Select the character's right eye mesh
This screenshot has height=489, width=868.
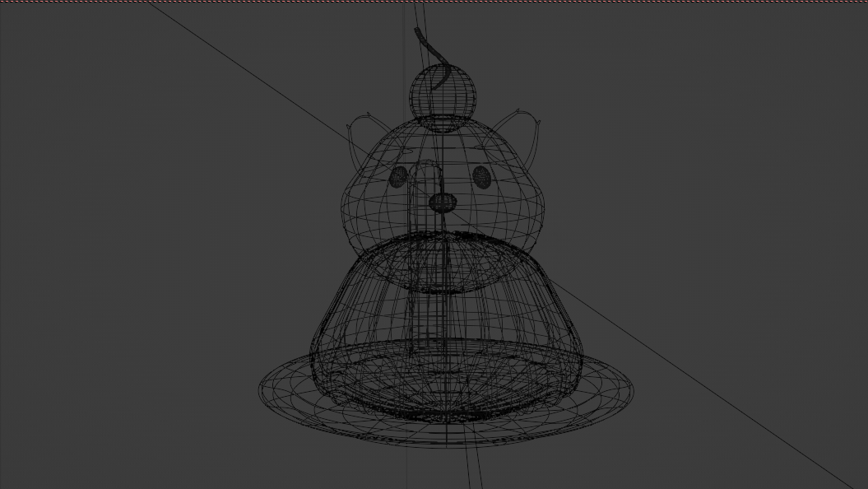pyautogui.click(x=482, y=177)
